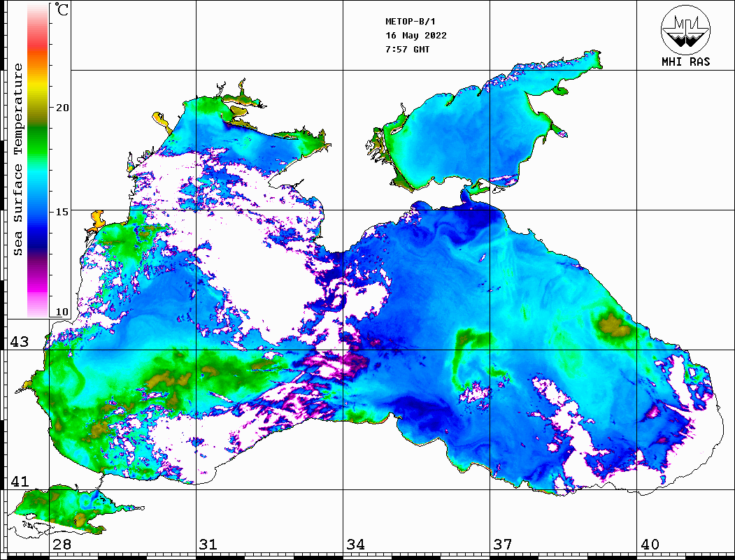Click latitude label '43'
Screen dimensions: 735x560
tap(20, 342)
